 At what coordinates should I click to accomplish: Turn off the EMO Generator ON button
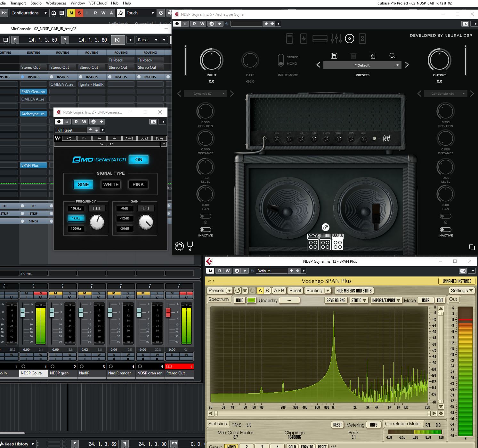click(x=139, y=160)
